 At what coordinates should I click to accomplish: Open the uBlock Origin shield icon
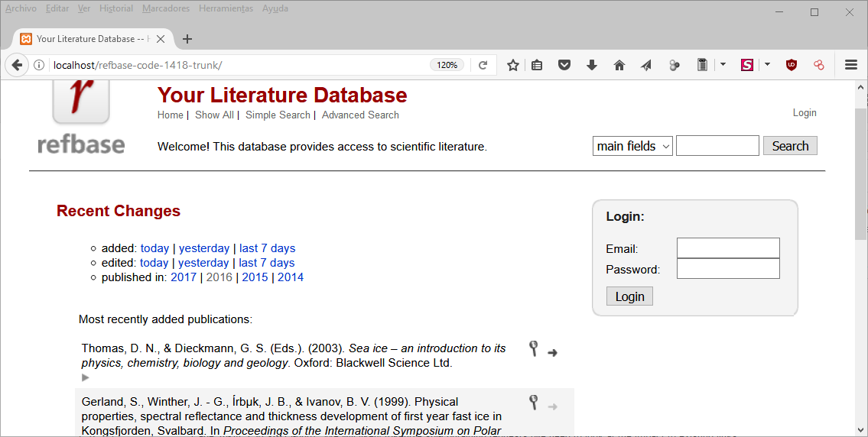(792, 65)
